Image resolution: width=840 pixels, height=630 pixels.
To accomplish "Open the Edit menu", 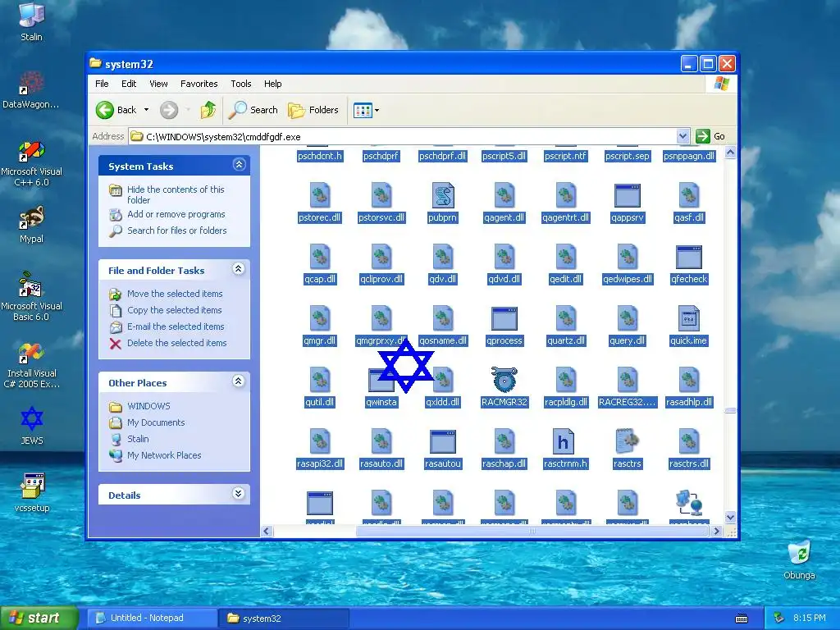I will point(129,84).
